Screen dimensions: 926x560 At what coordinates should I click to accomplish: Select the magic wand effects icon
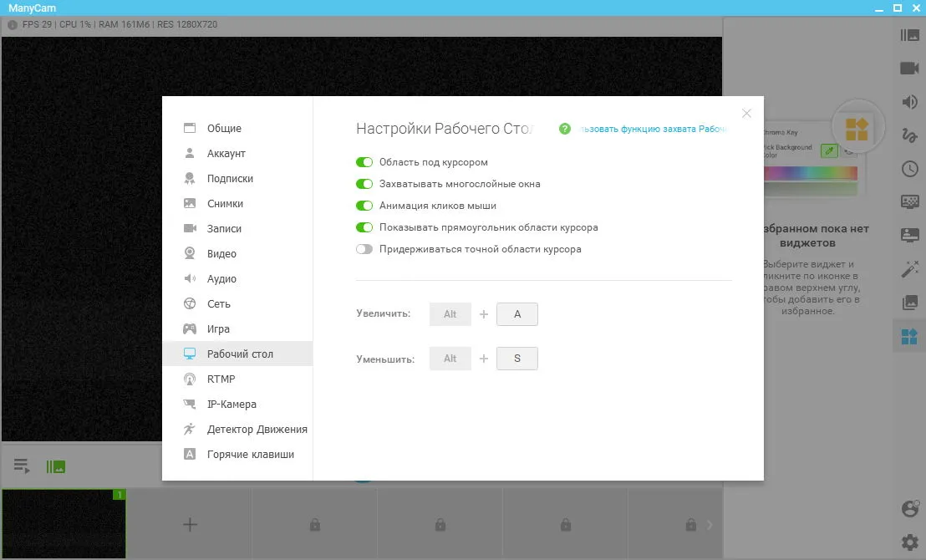909,269
